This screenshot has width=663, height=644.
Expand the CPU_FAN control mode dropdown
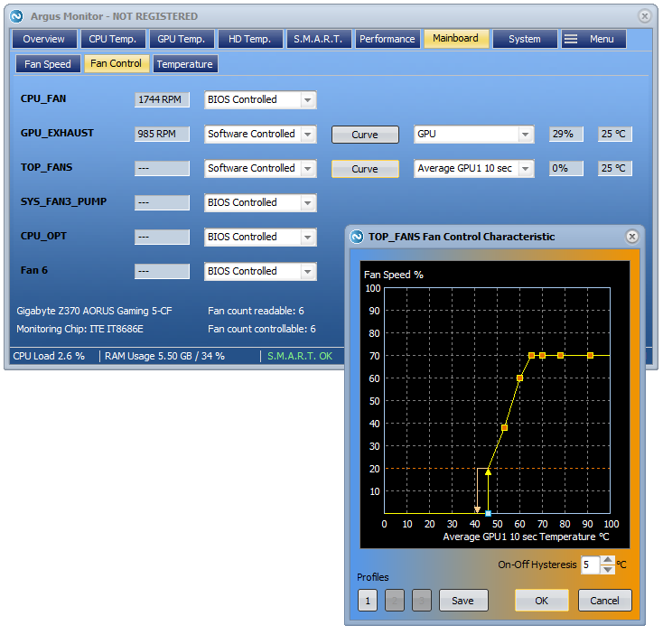click(308, 100)
